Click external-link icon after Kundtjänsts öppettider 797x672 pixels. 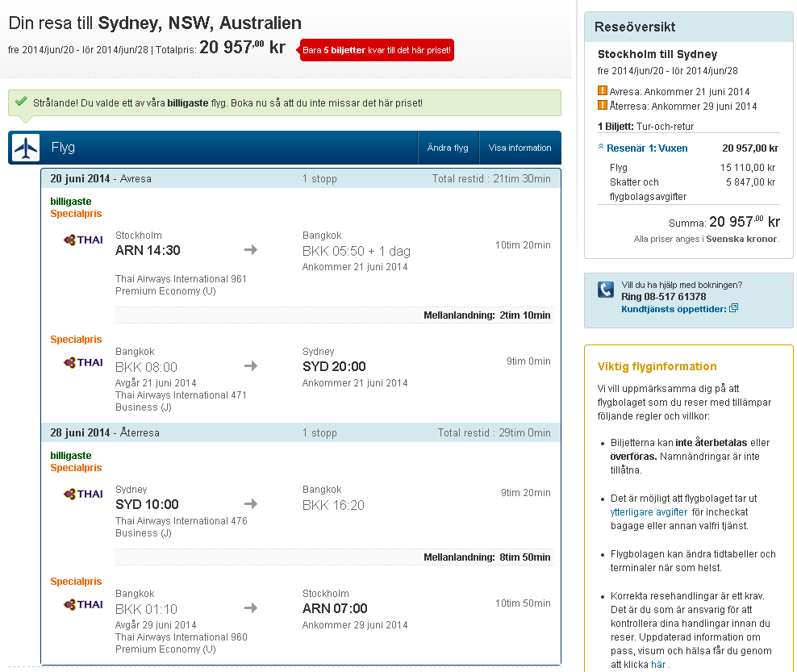[x=734, y=308]
